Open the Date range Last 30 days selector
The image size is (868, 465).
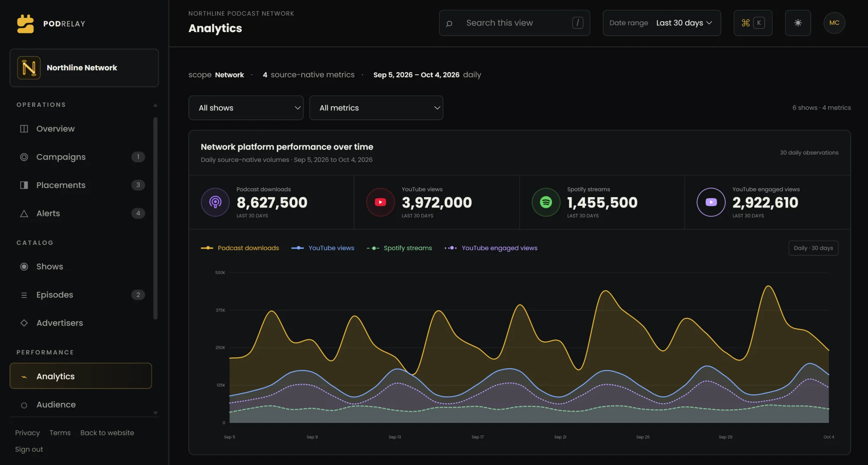(x=662, y=23)
